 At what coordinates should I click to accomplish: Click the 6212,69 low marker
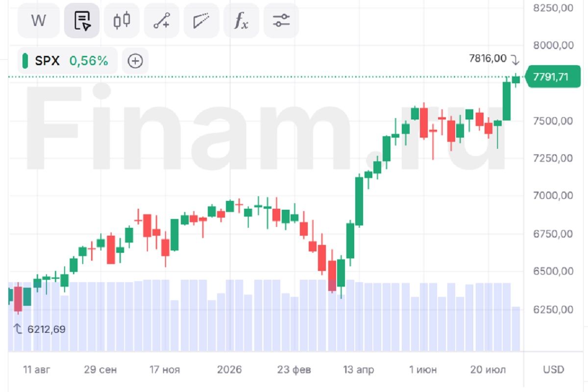pyautogui.click(x=47, y=329)
